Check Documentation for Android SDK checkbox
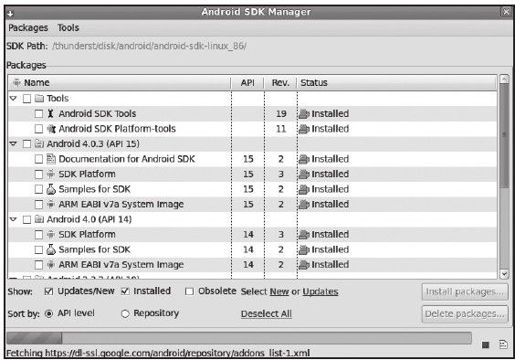This screenshot has height=360, width=515. pos(39,159)
